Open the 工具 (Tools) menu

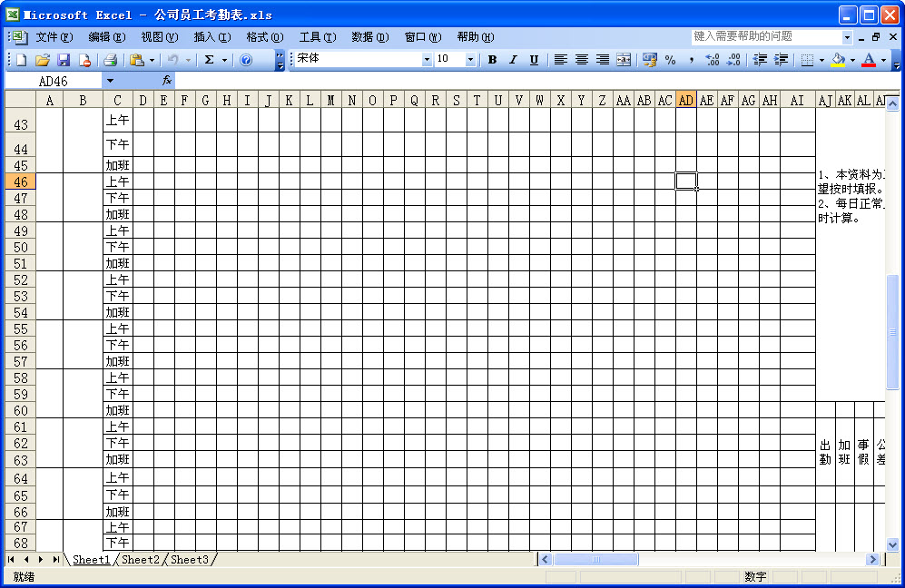click(x=318, y=37)
